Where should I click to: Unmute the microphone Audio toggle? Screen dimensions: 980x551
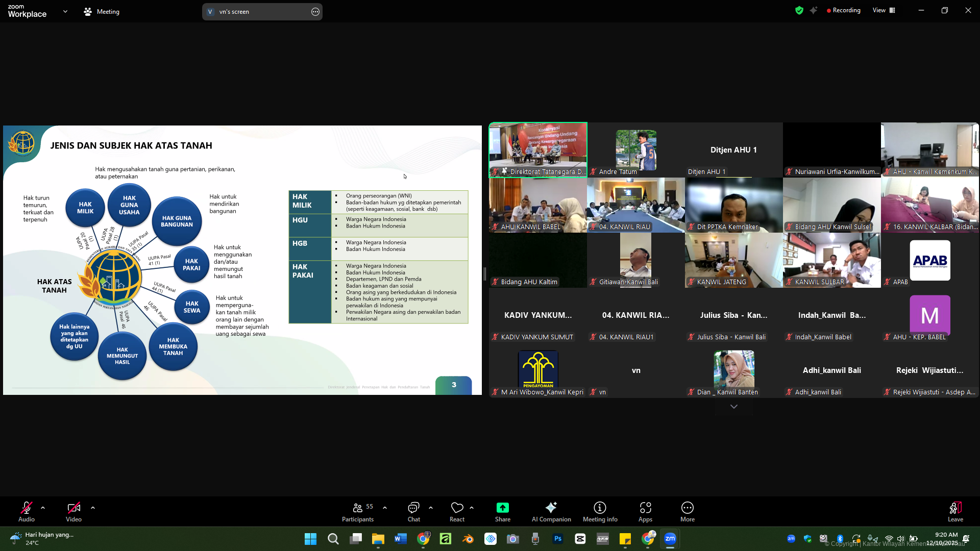(26, 508)
